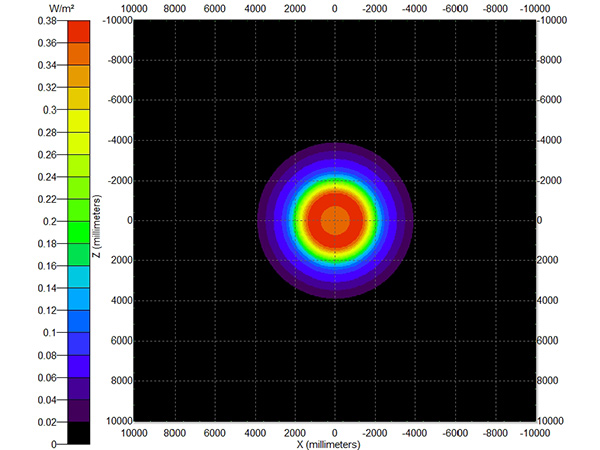Image resolution: width=600 pixels, height=450 pixels.
Task: Click the 0.38 scale value
Action: click(x=47, y=21)
